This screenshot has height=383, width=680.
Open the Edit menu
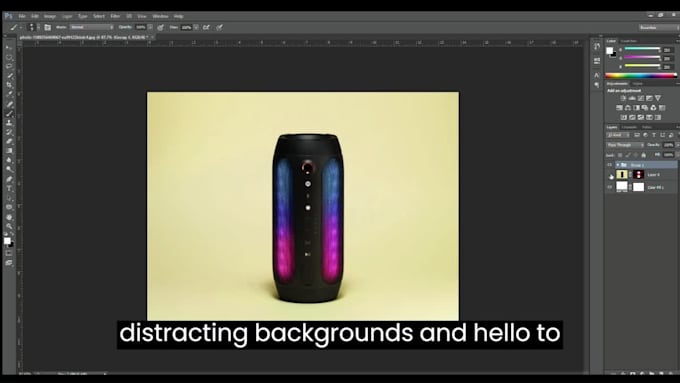coord(35,16)
